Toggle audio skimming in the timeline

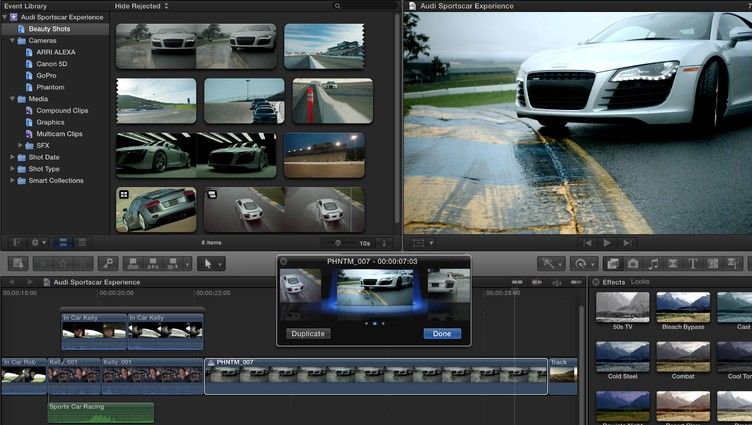(x=537, y=282)
